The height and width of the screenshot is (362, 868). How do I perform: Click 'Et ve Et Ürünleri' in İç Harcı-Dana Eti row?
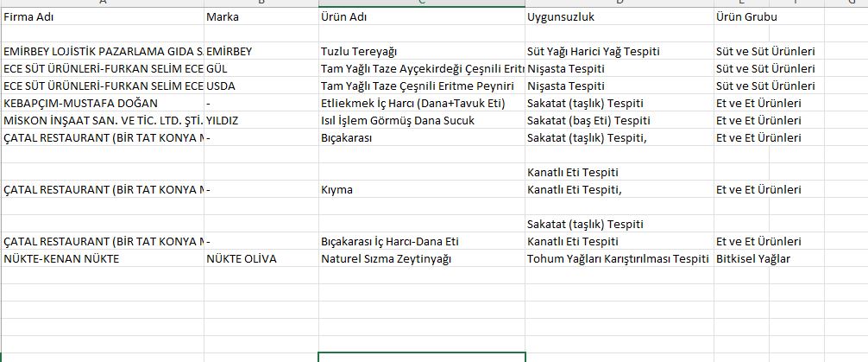[758, 241]
